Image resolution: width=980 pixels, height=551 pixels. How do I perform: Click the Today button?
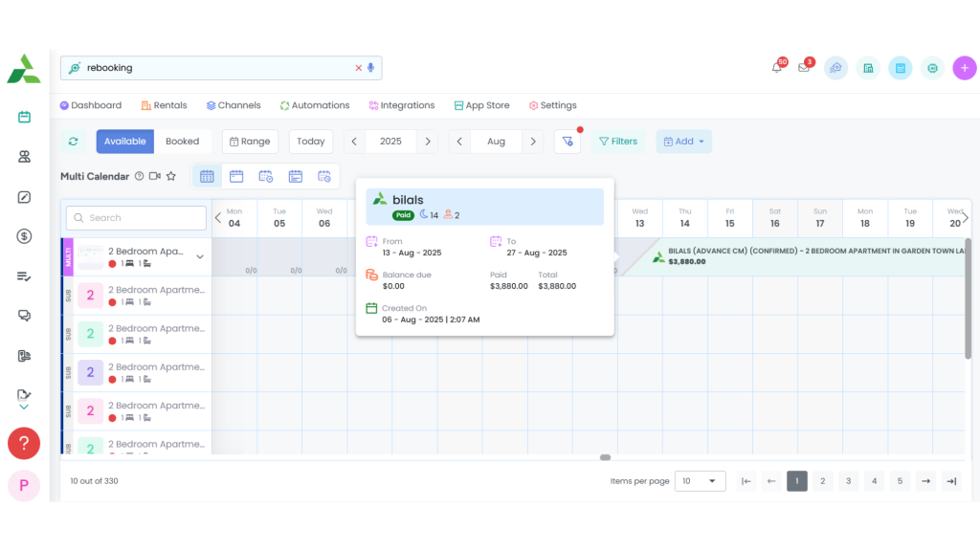point(311,142)
